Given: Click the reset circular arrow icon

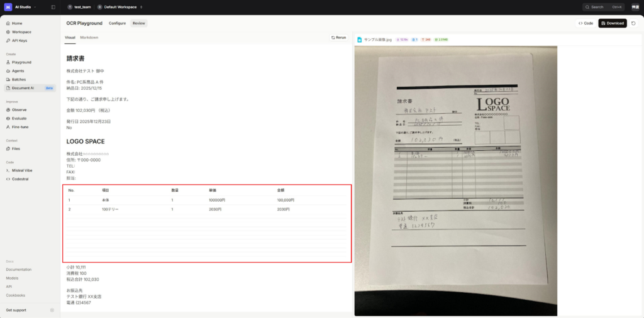Looking at the screenshot, I should [x=634, y=23].
